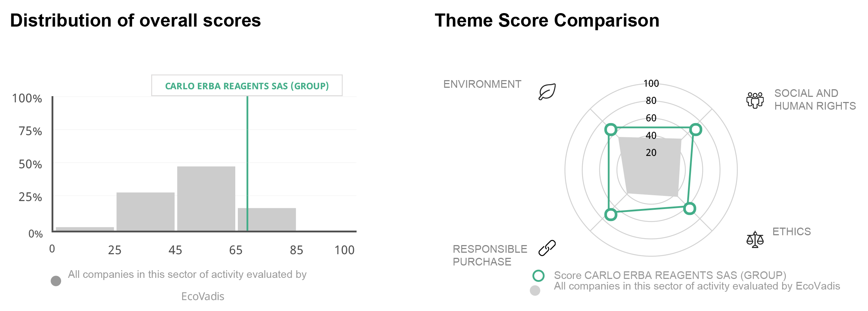Click the tallest histogram bar between 45 and 65
Viewport: 868px width, 311px height.
pyautogui.click(x=206, y=198)
